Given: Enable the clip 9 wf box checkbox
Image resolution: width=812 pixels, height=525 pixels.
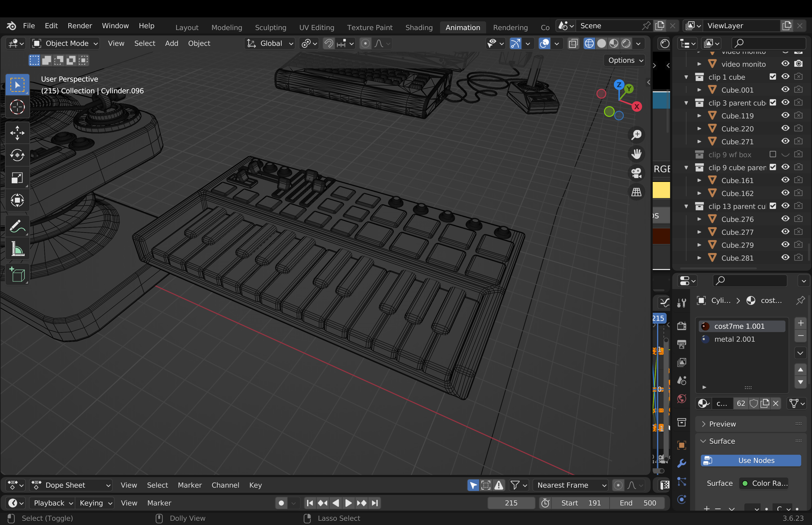Looking at the screenshot, I should pyautogui.click(x=772, y=154).
